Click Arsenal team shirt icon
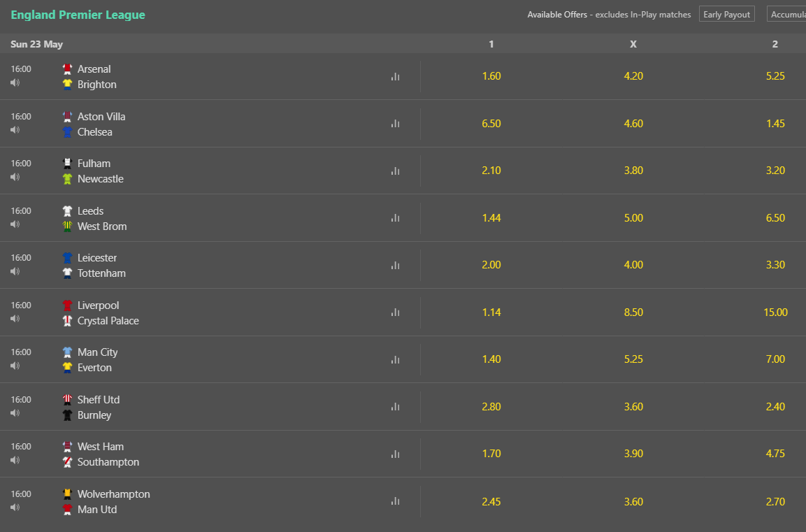This screenshot has height=532, width=806. tap(67, 69)
